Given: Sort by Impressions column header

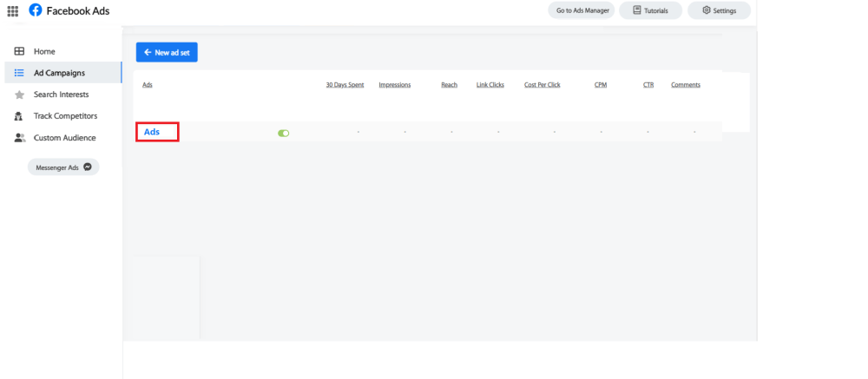Looking at the screenshot, I should point(395,85).
